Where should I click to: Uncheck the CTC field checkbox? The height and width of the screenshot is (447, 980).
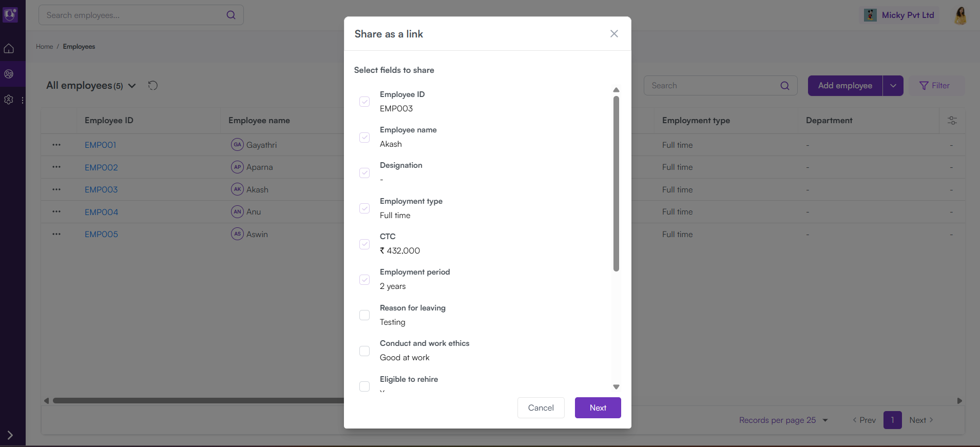[364, 244]
